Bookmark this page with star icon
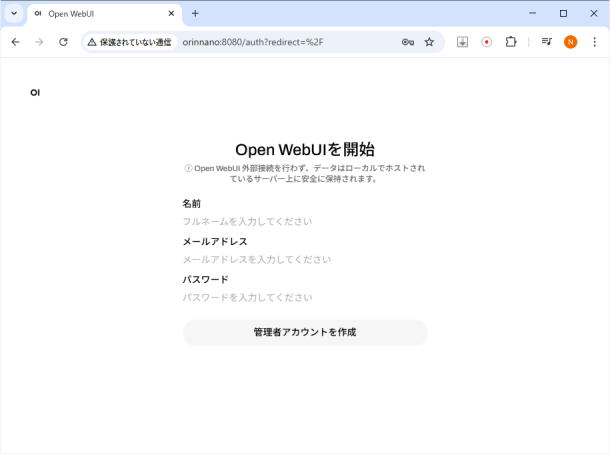This screenshot has width=610, height=454. 429,42
